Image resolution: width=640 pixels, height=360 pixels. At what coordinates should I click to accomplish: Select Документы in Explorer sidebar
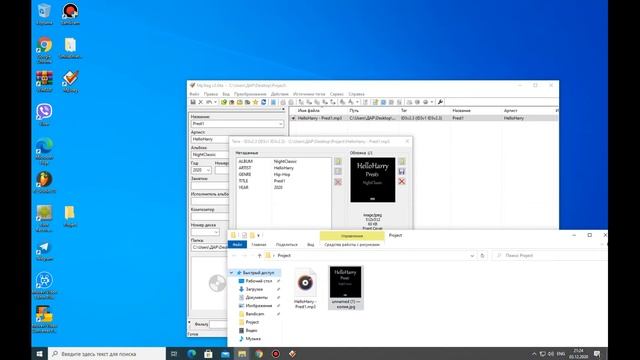point(257,298)
